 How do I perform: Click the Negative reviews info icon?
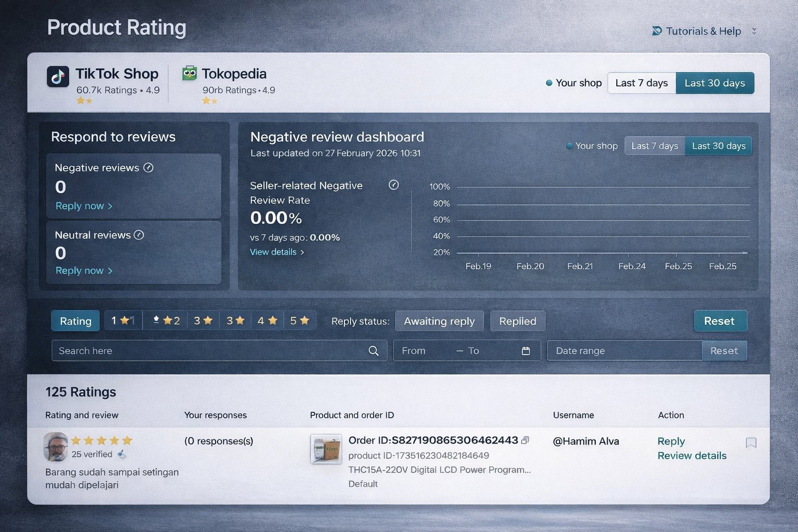148,167
